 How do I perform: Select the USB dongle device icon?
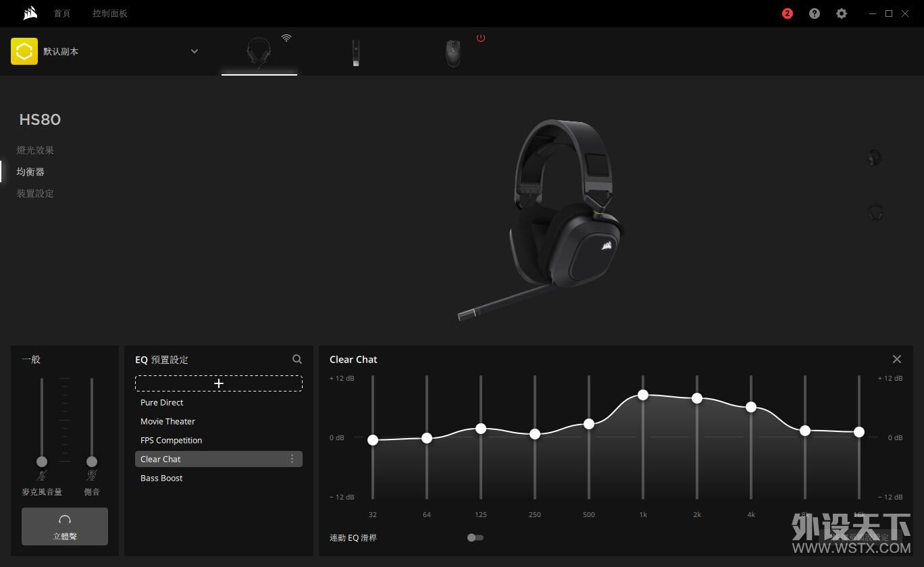click(x=356, y=53)
